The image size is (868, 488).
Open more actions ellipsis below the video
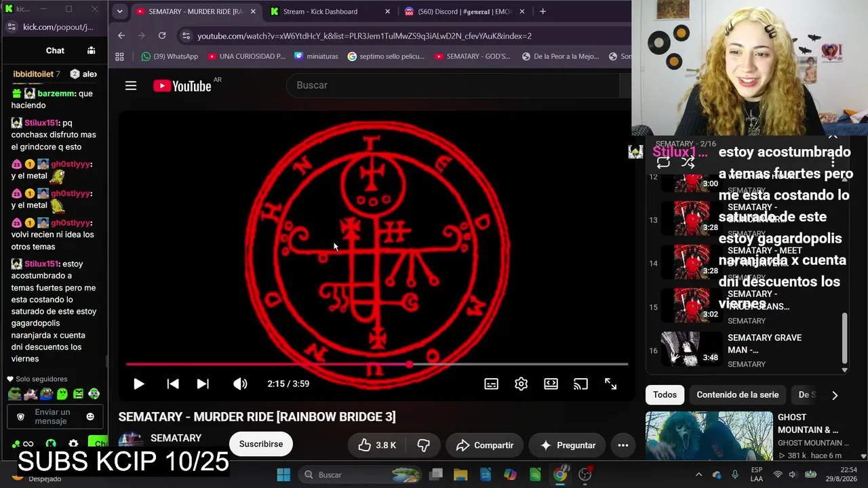(623, 445)
